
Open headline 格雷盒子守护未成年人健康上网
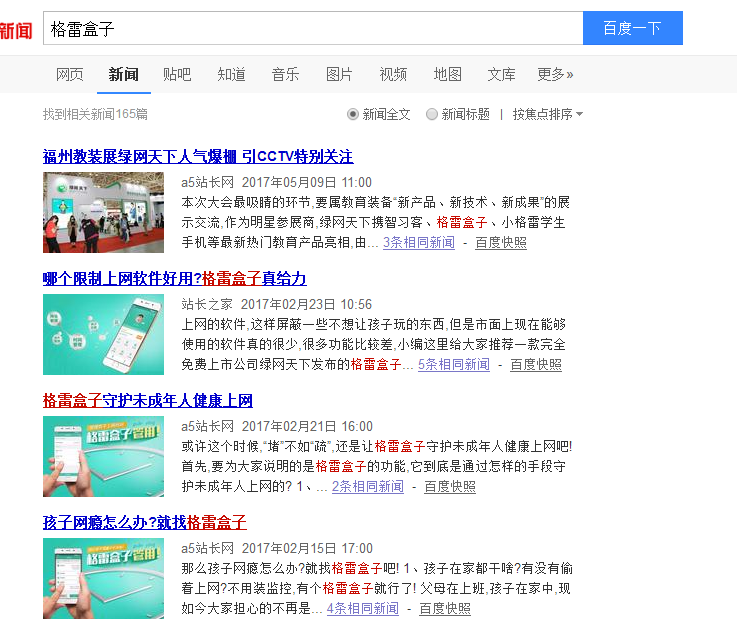148,400
